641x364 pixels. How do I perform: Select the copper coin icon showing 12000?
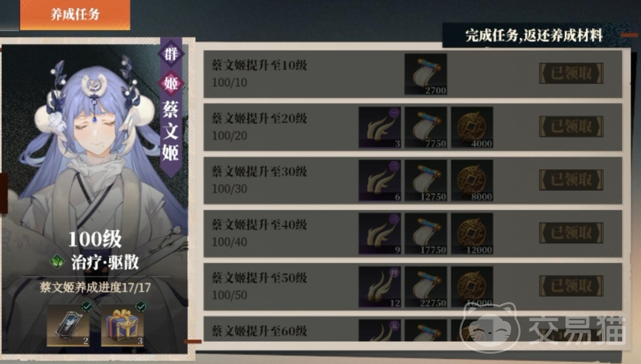(472, 234)
